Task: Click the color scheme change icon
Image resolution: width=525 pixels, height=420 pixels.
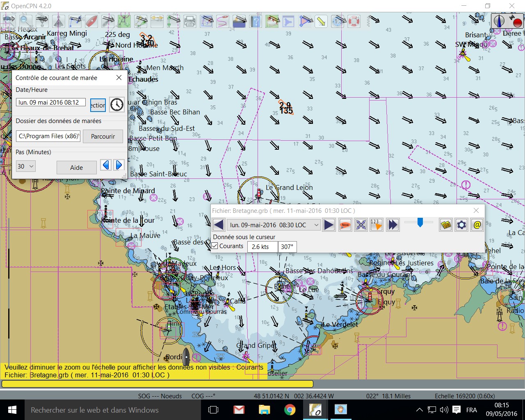Action: 239,21
